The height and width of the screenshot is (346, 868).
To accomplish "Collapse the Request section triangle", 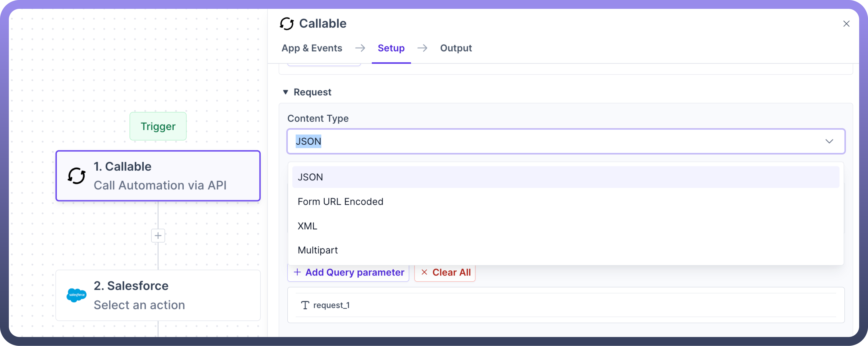I will (x=285, y=92).
